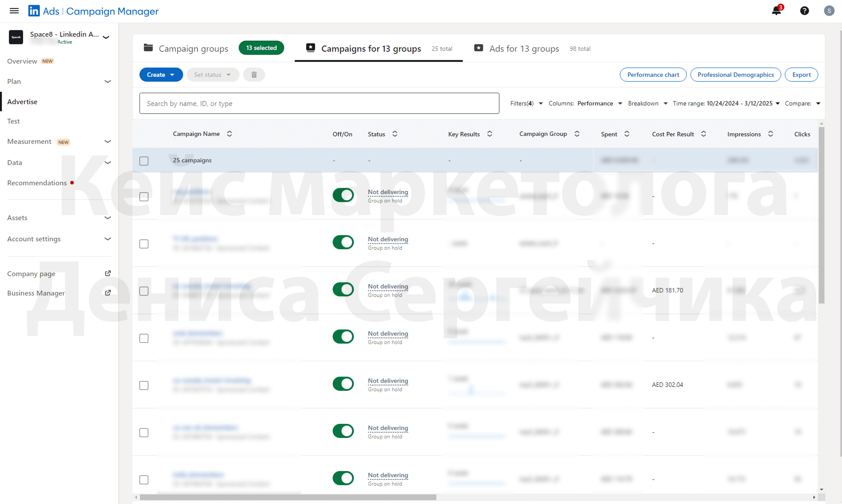
Task: Tick the first campaign row checkbox
Action: click(x=144, y=197)
